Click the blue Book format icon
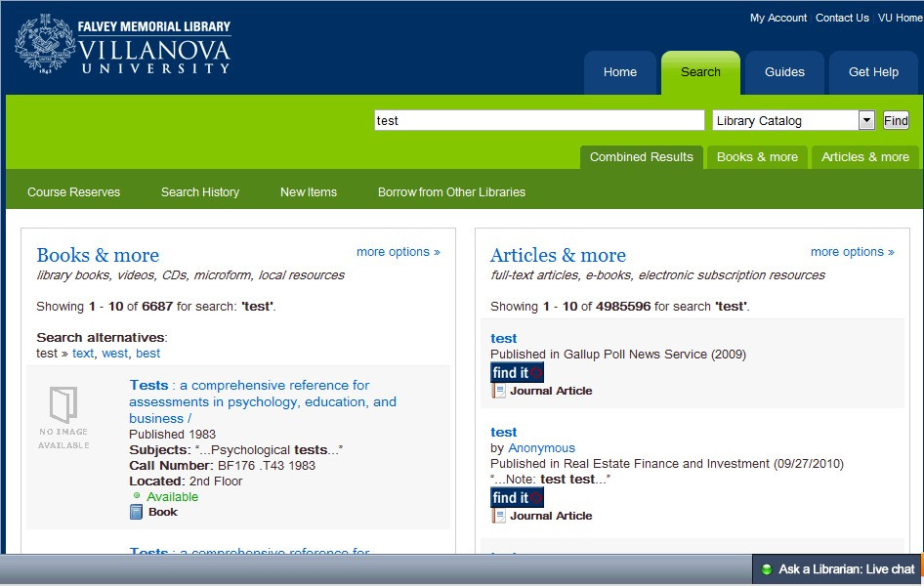 (136, 512)
